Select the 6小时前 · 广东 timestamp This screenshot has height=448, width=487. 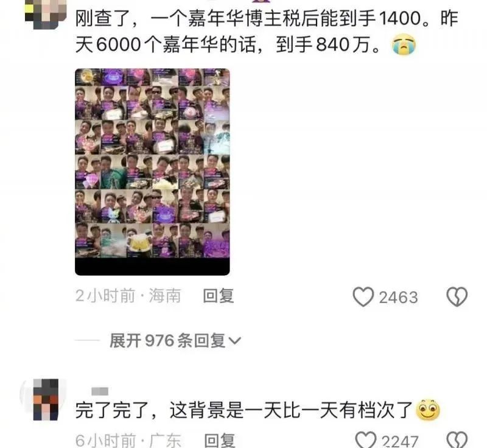(128, 440)
